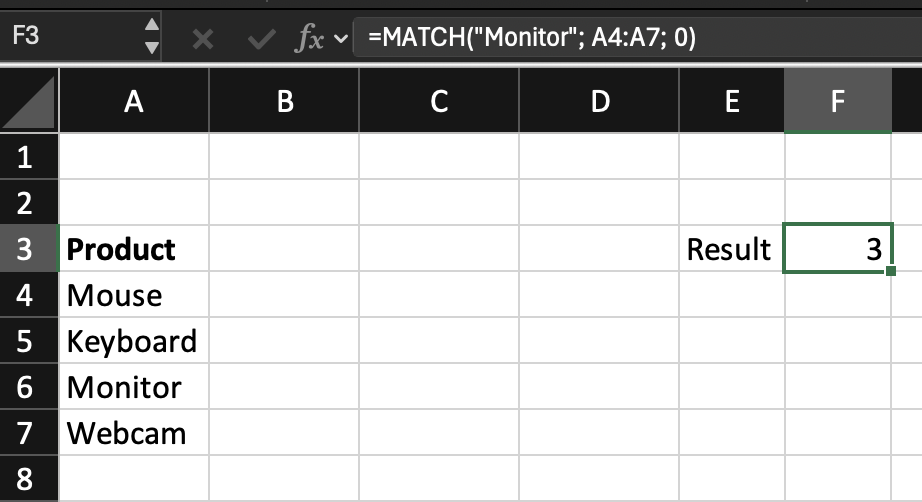Viewport: 922px width, 502px height.
Task: Select row 3 header
Action: (26, 249)
